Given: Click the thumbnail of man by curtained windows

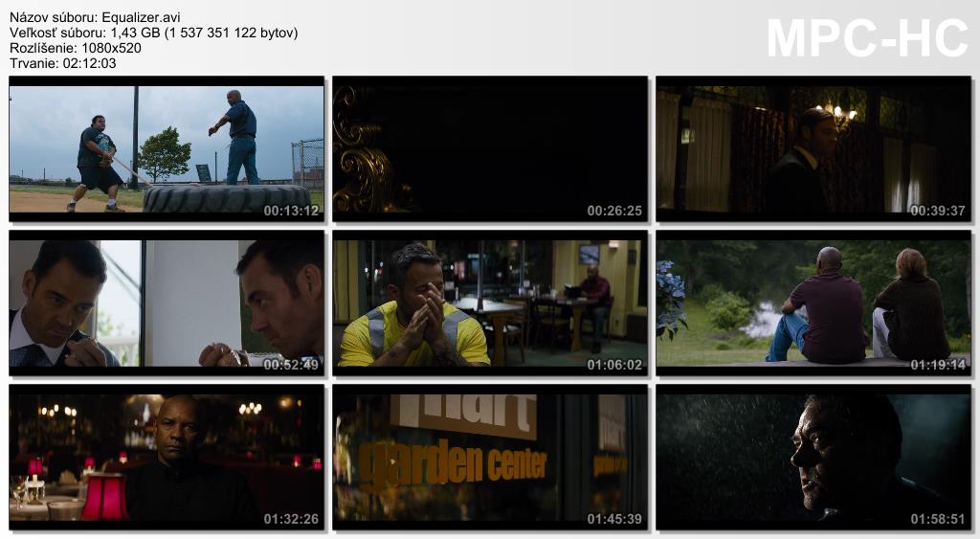Looking at the screenshot, I should (x=813, y=148).
